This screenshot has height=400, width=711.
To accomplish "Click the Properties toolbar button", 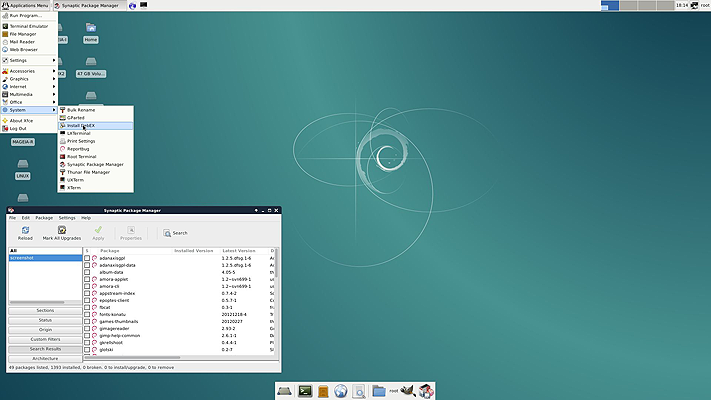I will pyautogui.click(x=131, y=233).
